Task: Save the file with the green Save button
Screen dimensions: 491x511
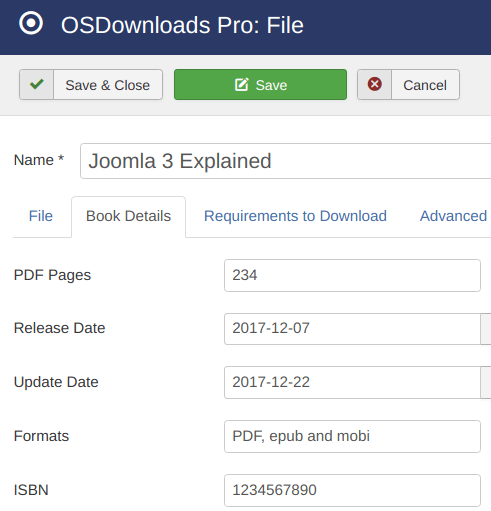Action: coord(260,85)
